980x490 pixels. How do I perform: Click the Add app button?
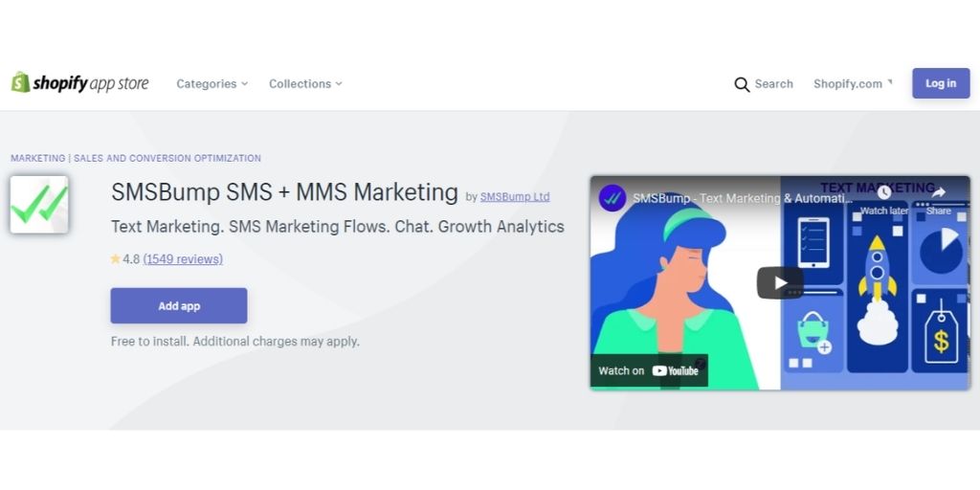tap(179, 305)
